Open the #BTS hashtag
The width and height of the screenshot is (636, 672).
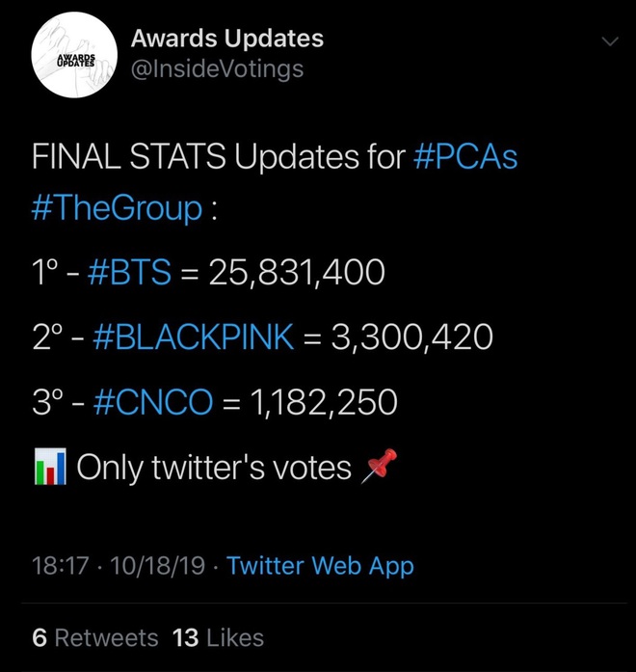coord(129,272)
